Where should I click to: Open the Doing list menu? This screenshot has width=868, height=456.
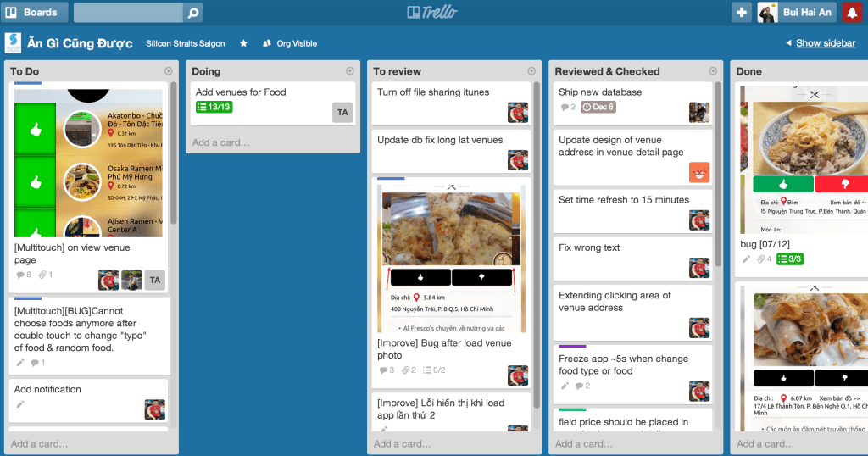[350, 71]
